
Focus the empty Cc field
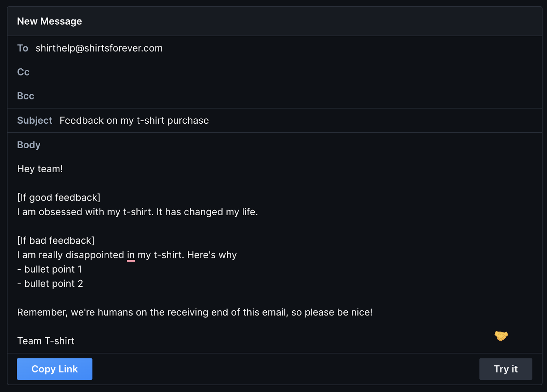[x=273, y=72]
